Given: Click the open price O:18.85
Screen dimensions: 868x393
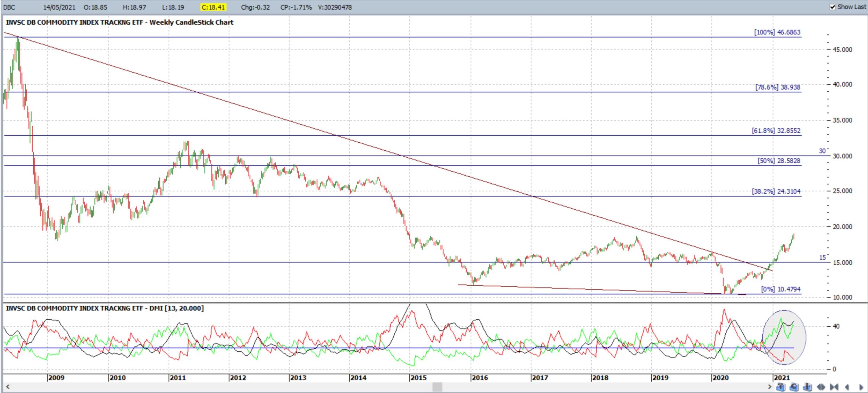Looking at the screenshot, I should pos(95,7).
